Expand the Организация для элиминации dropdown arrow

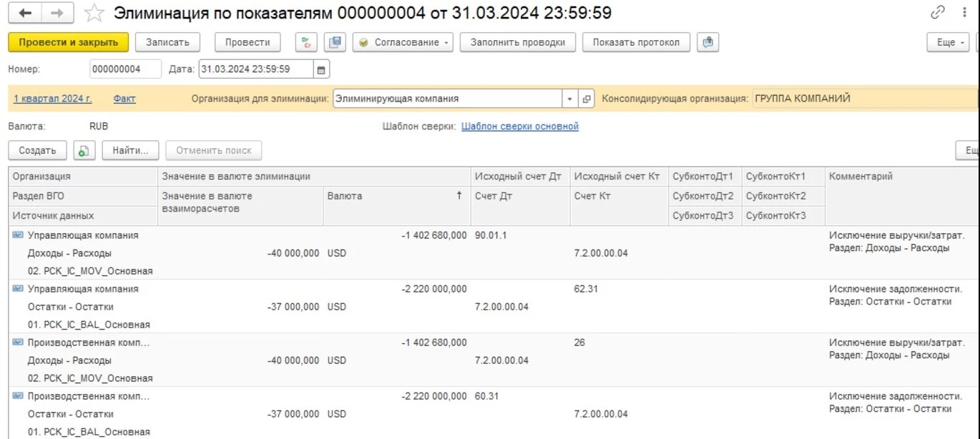[570, 99]
